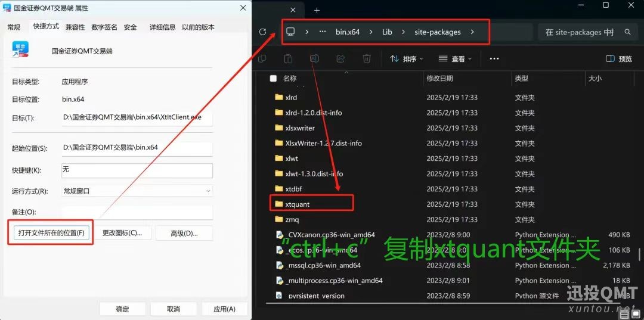Click the new tab plus button
Viewport: 644px width, 320px height.
coord(317,10)
